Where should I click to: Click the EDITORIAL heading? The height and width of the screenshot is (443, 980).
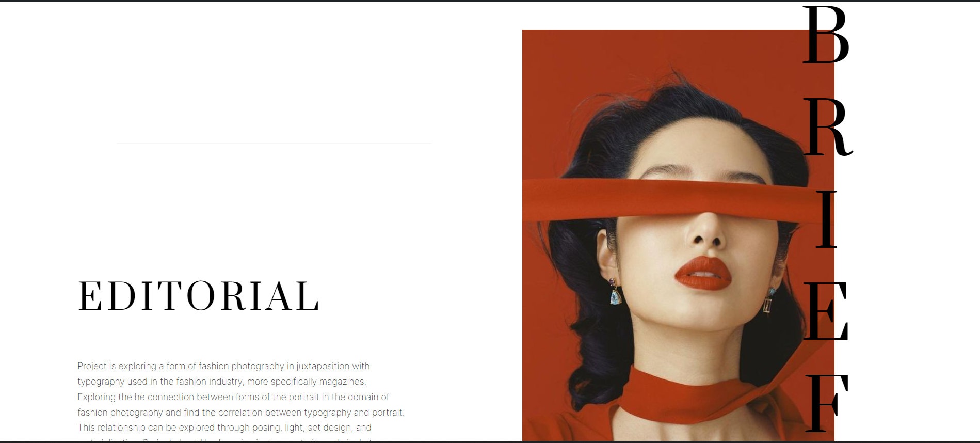(199, 296)
